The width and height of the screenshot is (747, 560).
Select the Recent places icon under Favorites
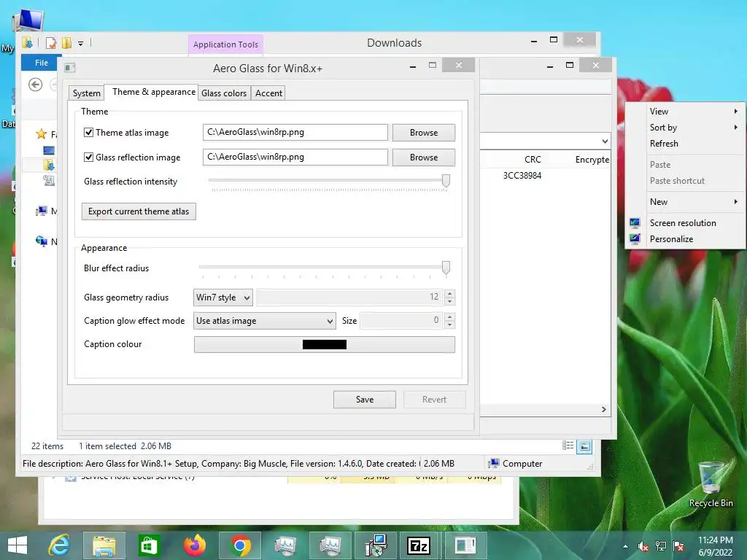coord(49,181)
